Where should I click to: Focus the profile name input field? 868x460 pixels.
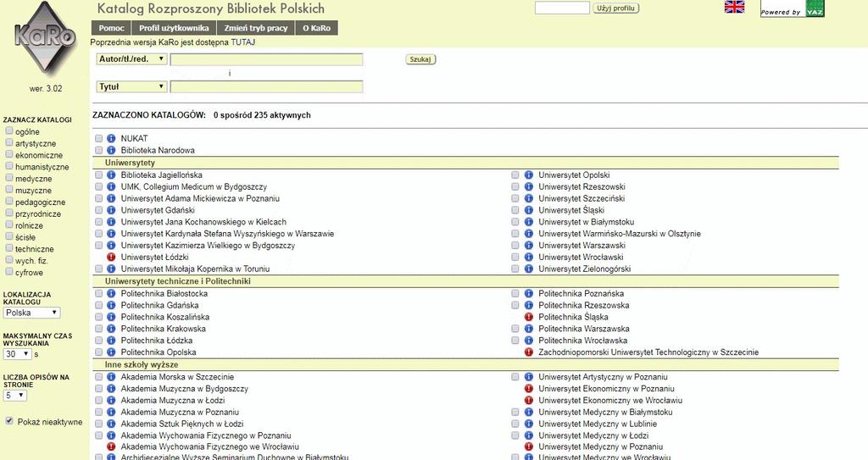[x=562, y=8]
